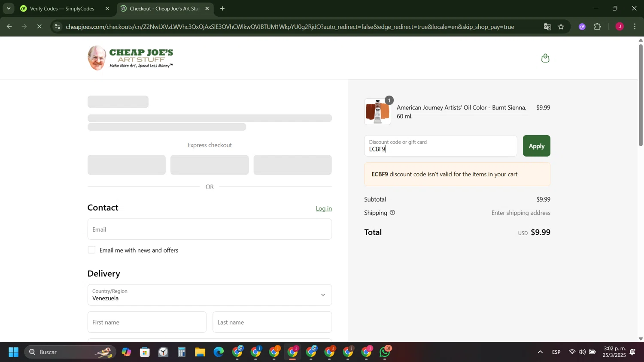Click the Delivery section heading
Image resolution: width=644 pixels, height=362 pixels.
(104, 273)
